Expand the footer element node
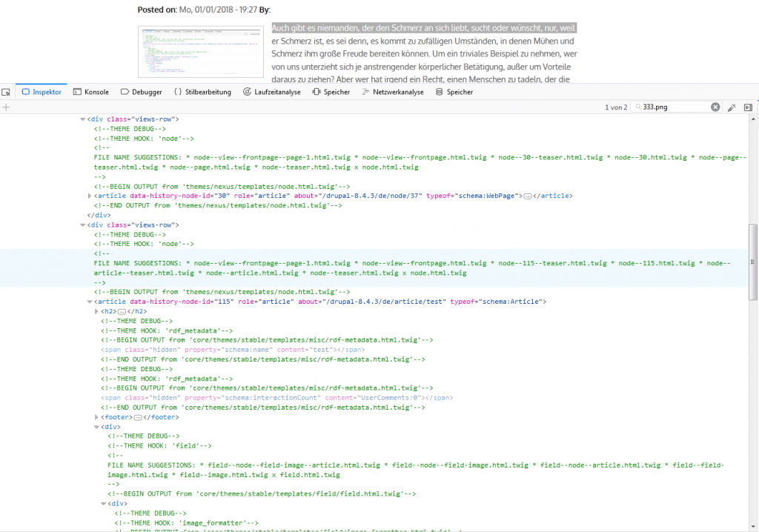 [96, 418]
